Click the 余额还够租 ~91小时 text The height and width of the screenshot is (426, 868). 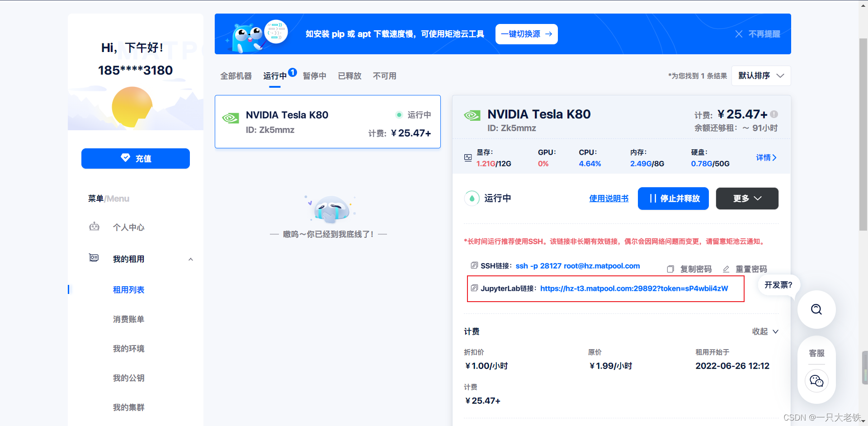pos(736,128)
